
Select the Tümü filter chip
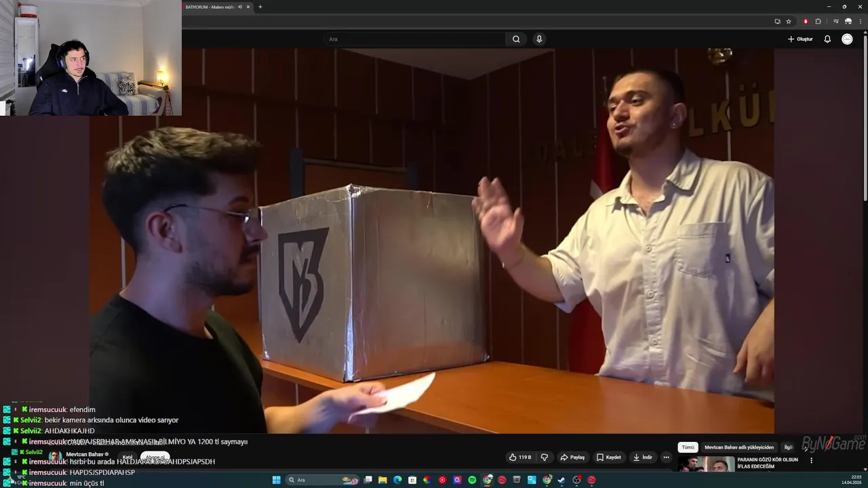click(688, 447)
